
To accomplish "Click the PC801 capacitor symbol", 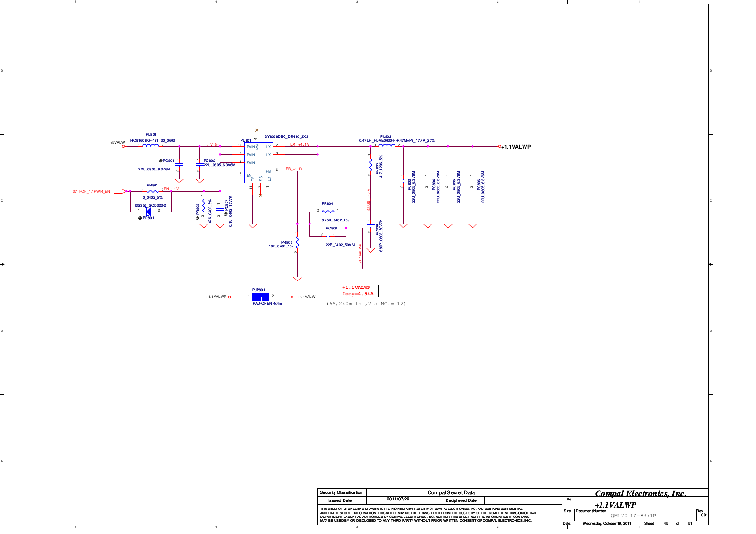I will click(179, 164).
